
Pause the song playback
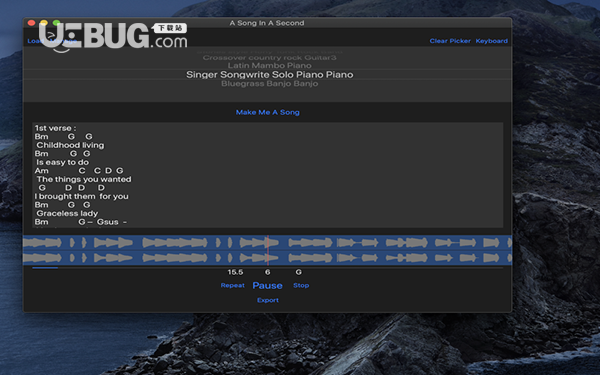coord(267,285)
